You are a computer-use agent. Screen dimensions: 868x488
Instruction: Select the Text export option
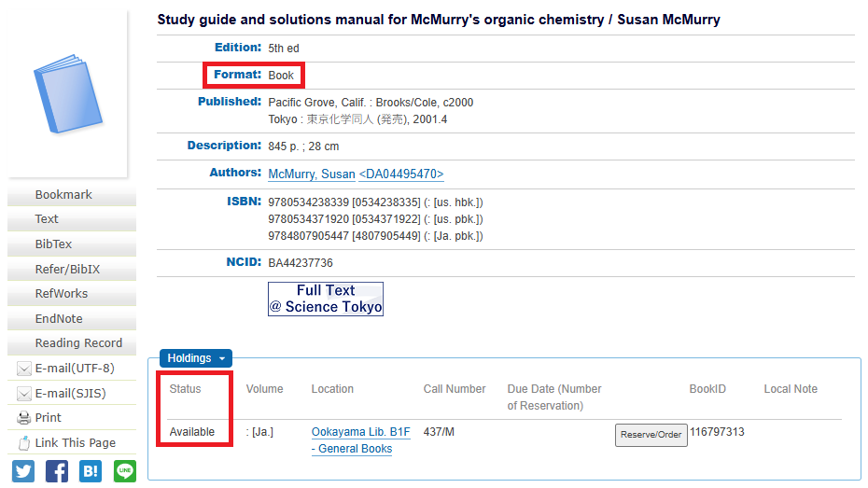tap(47, 219)
